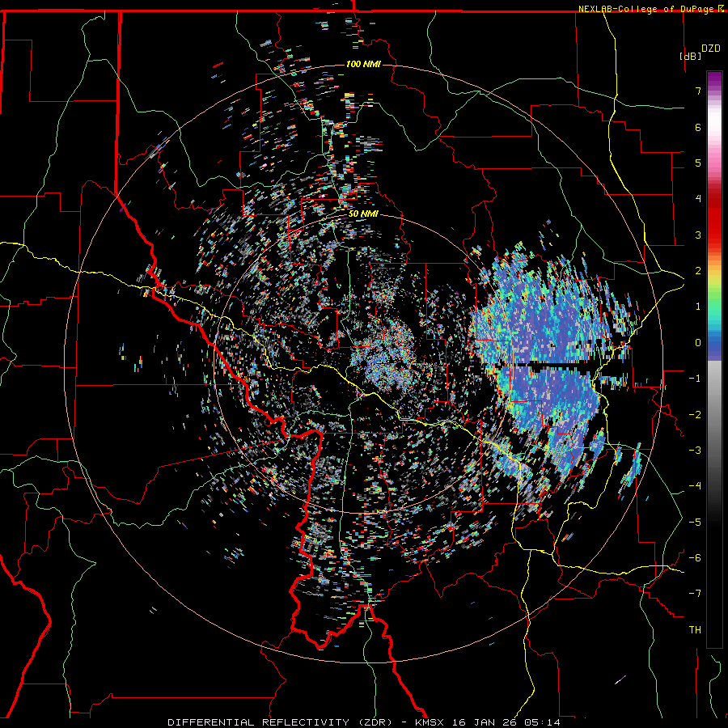Click the -3 value on color scale
Screen dimensions: 728x728
(695, 451)
